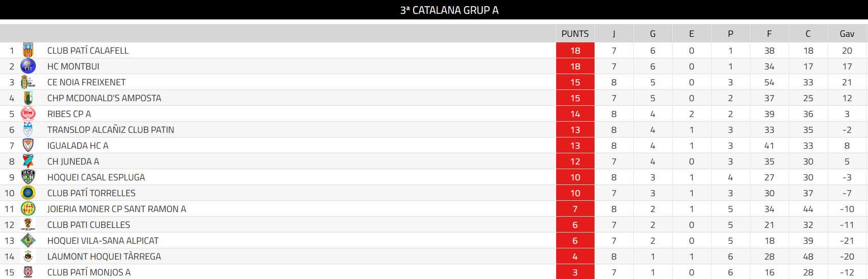Viewport: 868px width, 279px height.
Task: Click the HC Montbui team logo
Action: tap(28, 66)
